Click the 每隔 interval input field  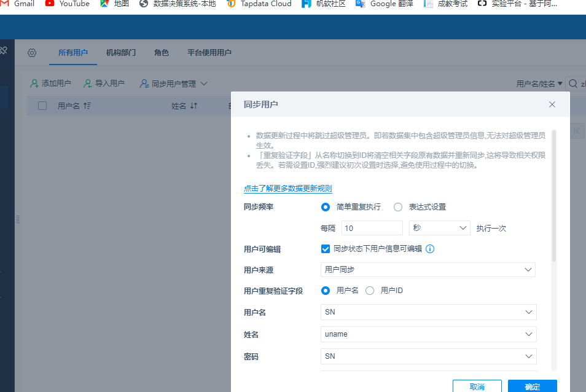(x=372, y=228)
